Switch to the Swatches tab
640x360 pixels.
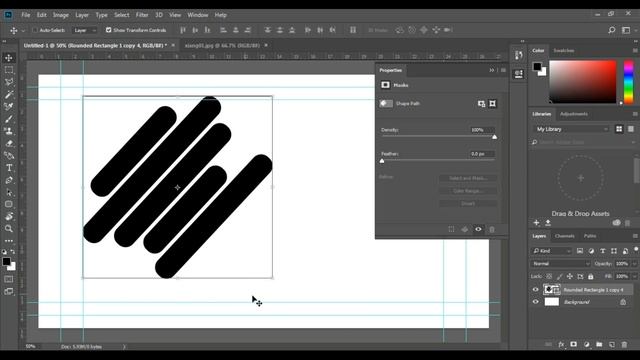click(x=563, y=51)
